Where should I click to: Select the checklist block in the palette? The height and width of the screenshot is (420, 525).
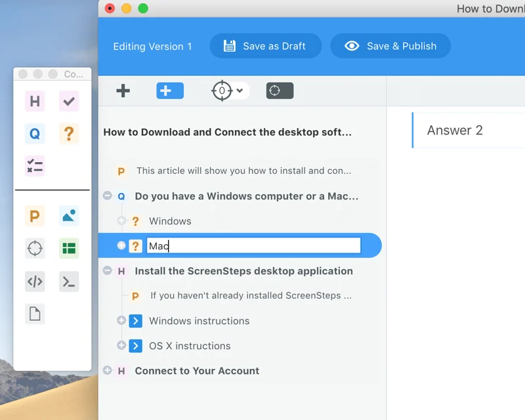pyautogui.click(x=35, y=166)
